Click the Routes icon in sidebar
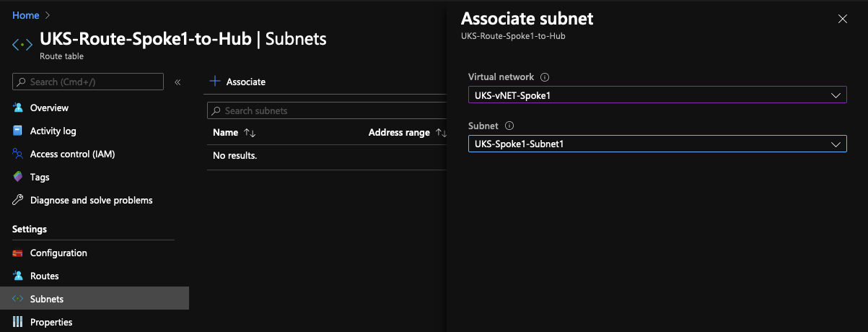The height and width of the screenshot is (332, 868). point(18,276)
